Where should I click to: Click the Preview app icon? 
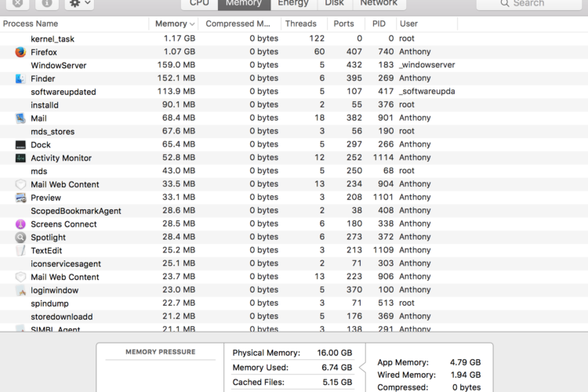[x=20, y=198]
